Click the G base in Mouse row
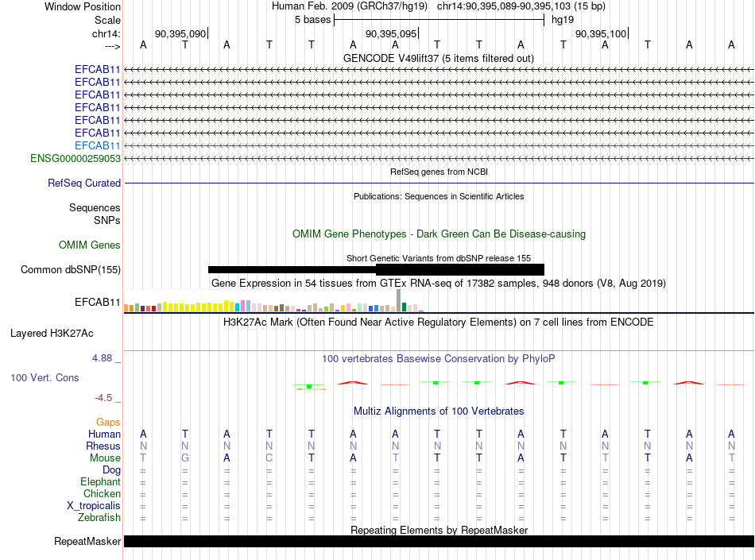Image resolution: width=755 pixels, height=560 pixels. [185, 458]
